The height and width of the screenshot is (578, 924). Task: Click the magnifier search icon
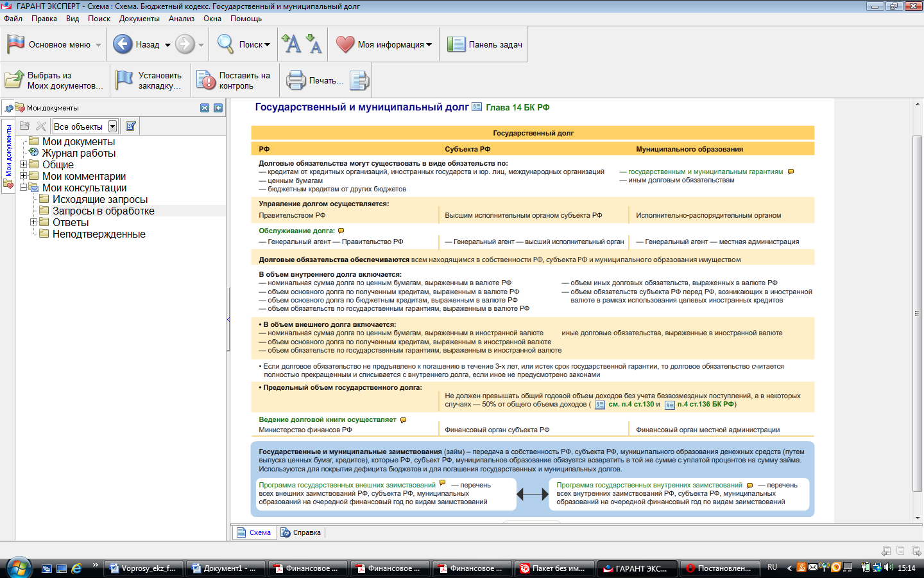tap(225, 44)
